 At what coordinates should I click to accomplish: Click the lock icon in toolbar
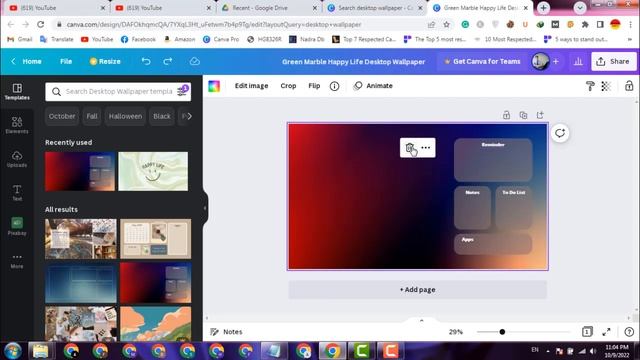click(x=629, y=86)
